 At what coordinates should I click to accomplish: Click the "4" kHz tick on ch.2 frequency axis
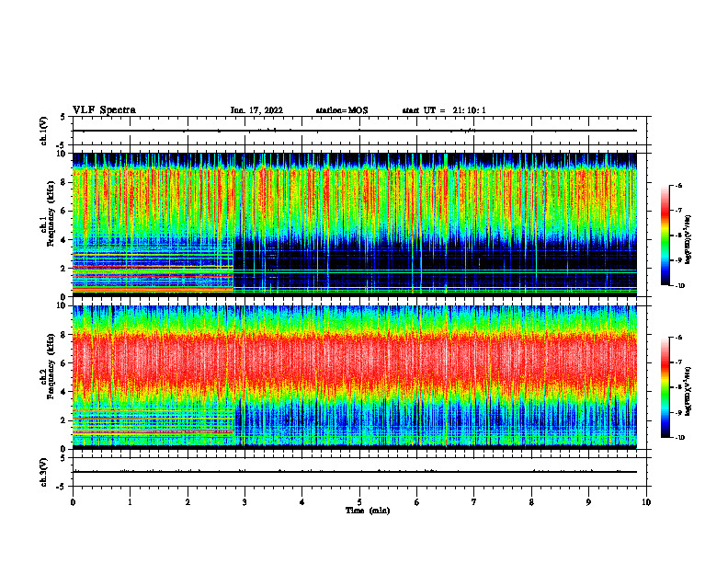[64, 392]
